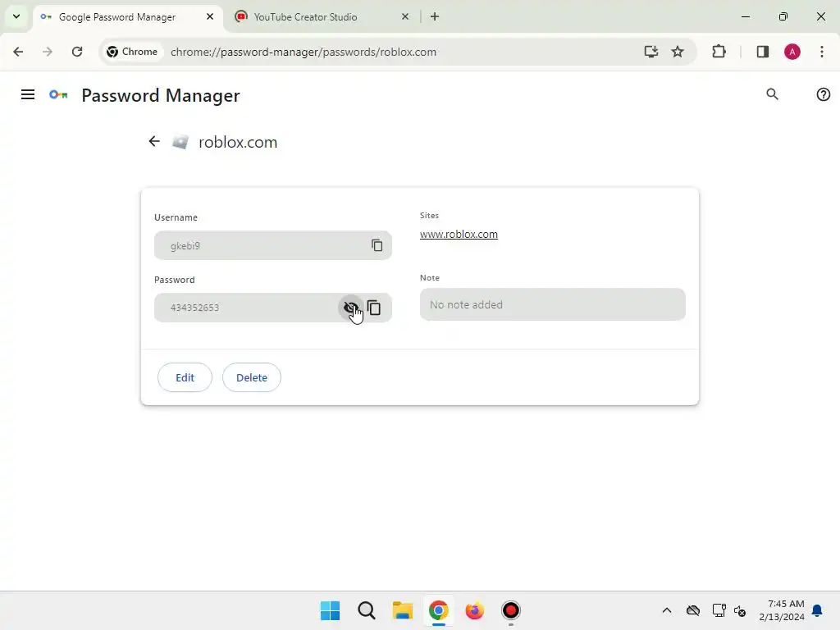Viewport: 840px width, 630px height.
Task: Copy the username gkebi9 with copy icon
Action: pos(377,245)
